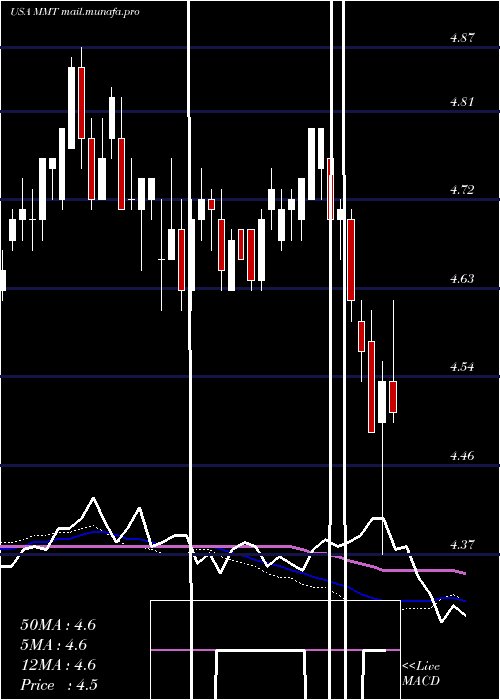Image resolution: width=500 pixels, height=700 pixels.
Task: Select the 4.63 price axis label
Action: click(x=462, y=279)
